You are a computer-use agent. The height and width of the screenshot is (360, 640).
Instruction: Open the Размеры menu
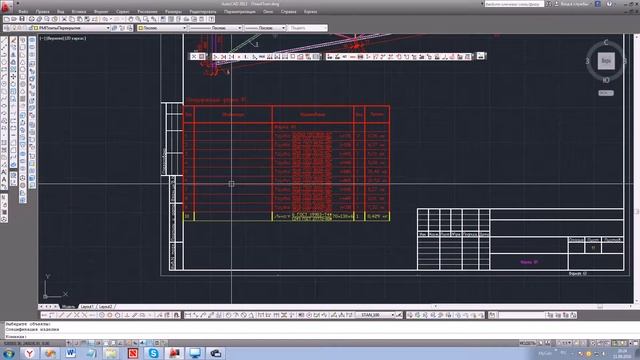click(x=173, y=12)
